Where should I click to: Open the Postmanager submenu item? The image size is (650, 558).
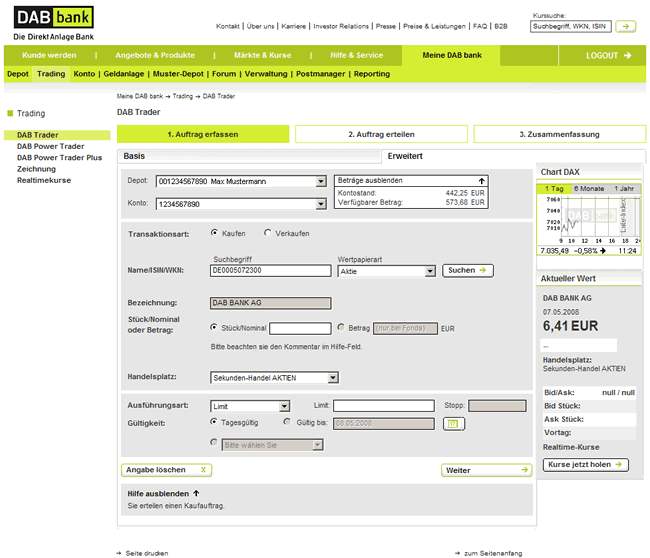[x=320, y=74]
